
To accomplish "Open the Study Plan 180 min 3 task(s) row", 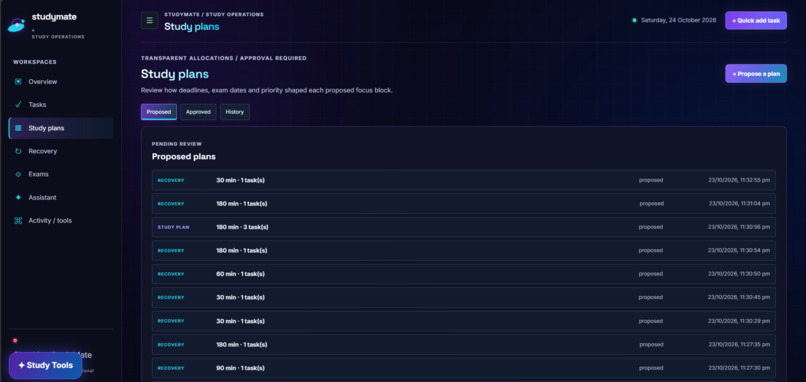I will click(x=464, y=227).
